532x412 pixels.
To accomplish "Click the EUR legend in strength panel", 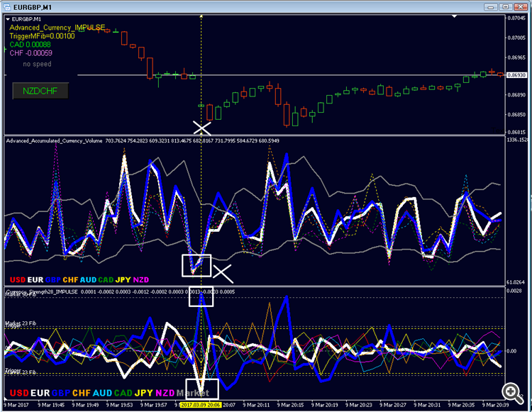I will (40, 393).
